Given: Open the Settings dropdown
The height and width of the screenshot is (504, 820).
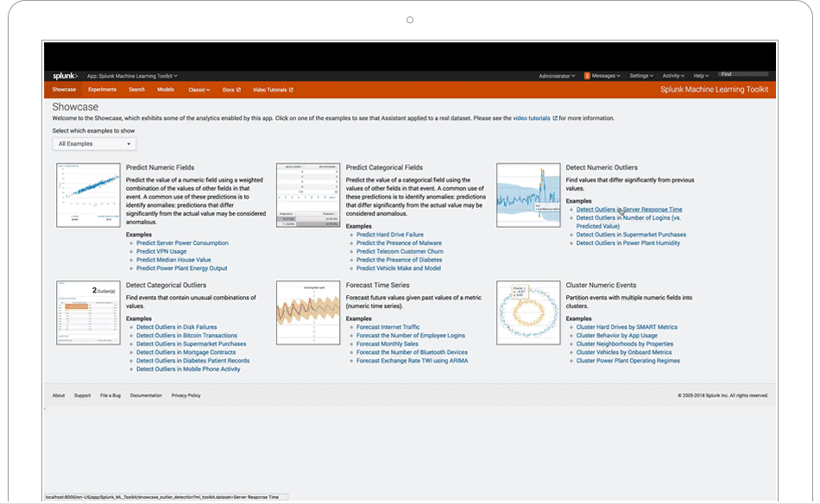Looking at the screenshot, I should pyautogui.click(x=641, y=76).
